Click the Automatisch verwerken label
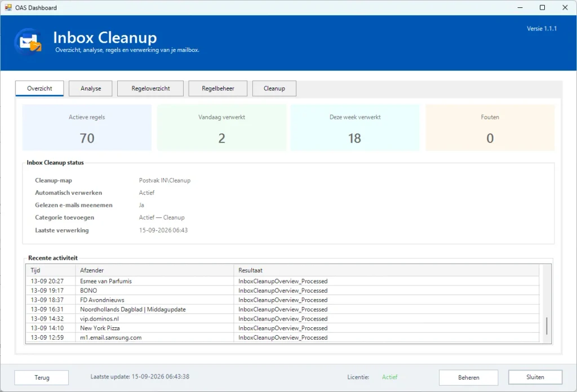Viewport: 577px width, 392px height. pos(68,192)
